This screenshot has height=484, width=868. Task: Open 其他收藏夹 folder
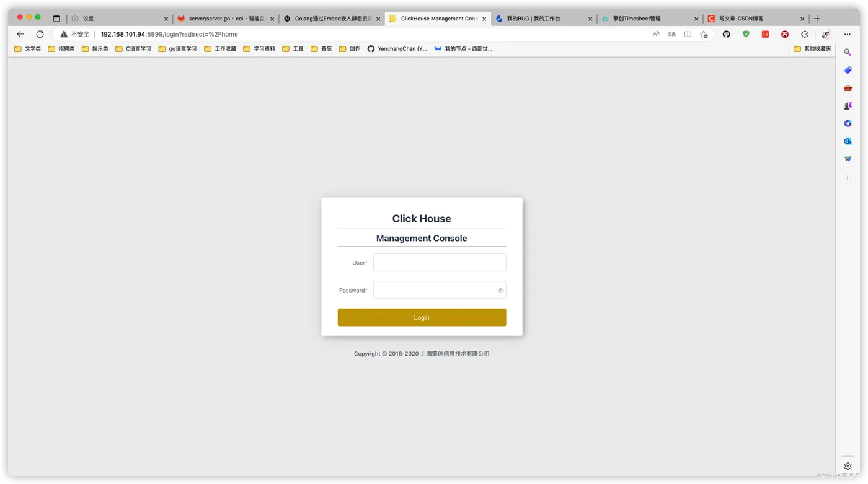pos(812,48)
